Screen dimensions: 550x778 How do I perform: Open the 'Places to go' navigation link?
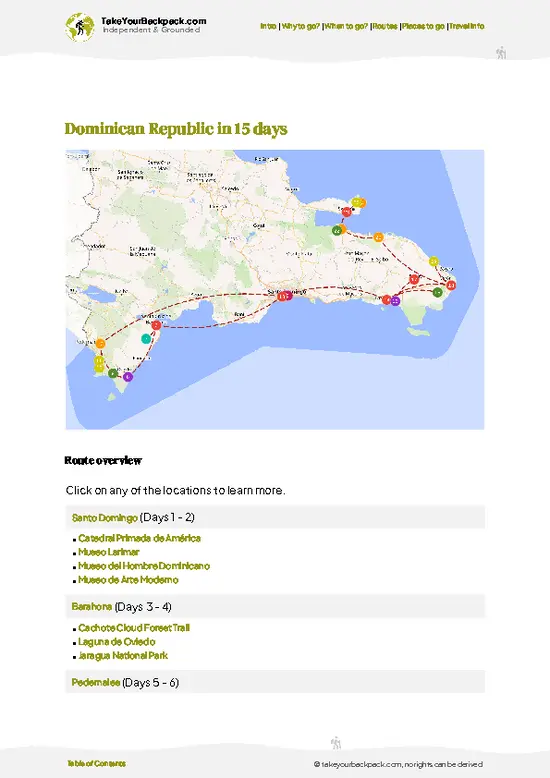point(423,26)
